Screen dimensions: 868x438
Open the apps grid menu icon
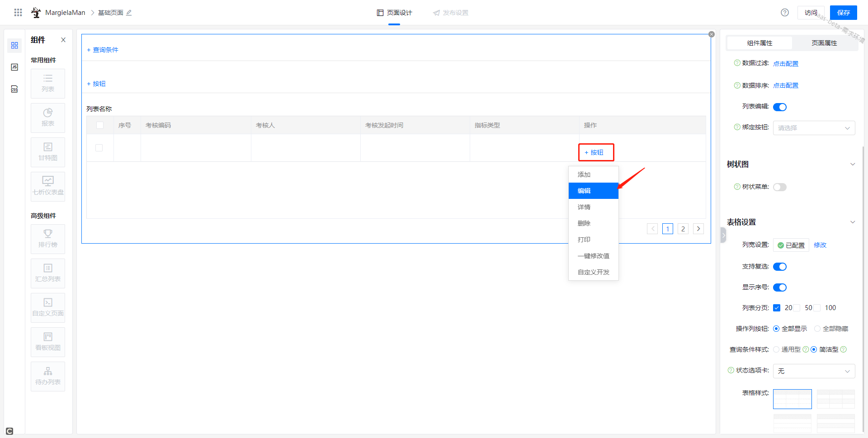(18, 13)
